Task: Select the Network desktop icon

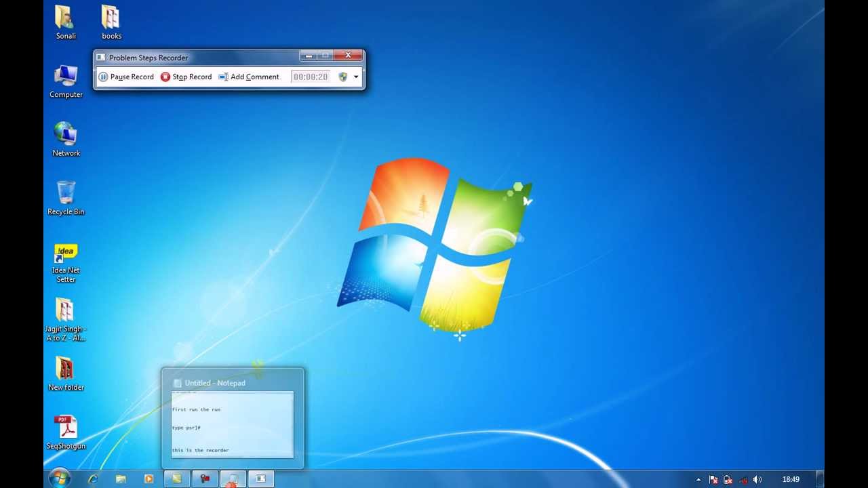Action: click(66, 140)
